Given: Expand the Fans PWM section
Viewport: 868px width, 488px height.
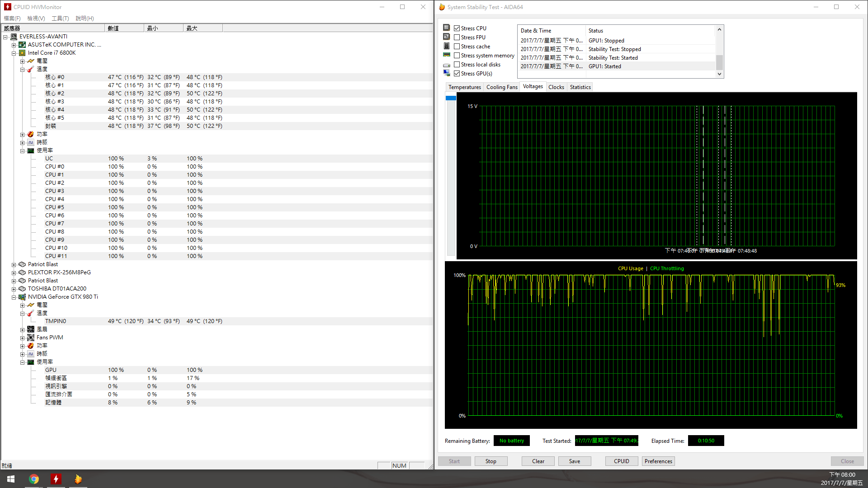Looking at the screenshot, I should click(x=23, y=338).
